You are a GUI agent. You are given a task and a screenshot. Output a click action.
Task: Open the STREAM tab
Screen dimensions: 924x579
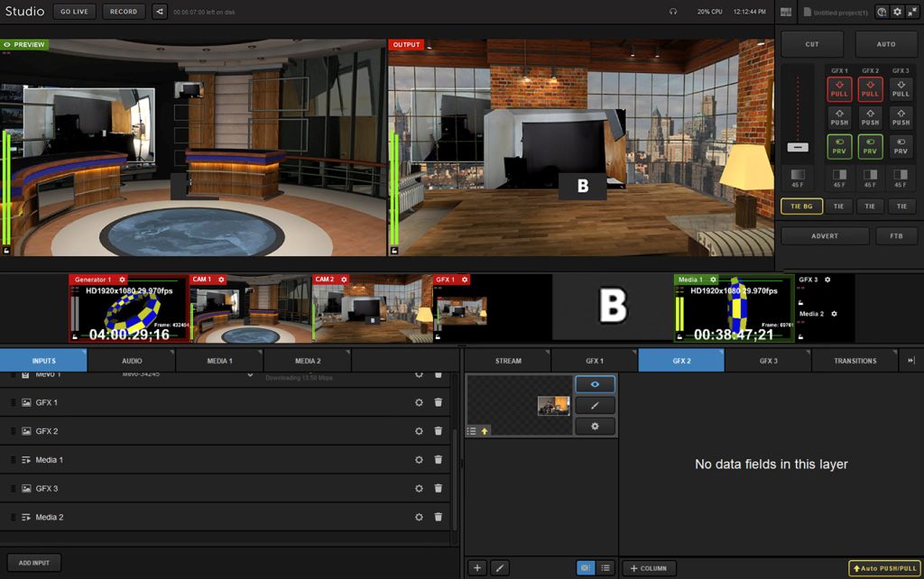(508, 361)
